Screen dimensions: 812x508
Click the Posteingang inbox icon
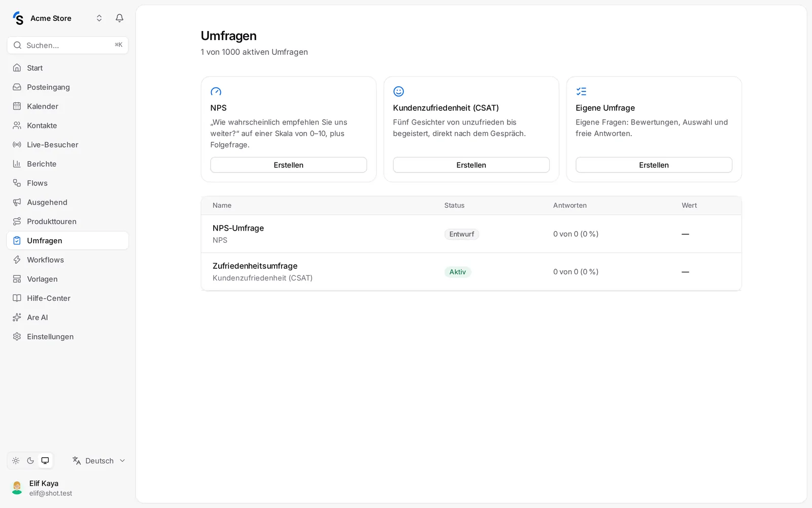(17, 87)
